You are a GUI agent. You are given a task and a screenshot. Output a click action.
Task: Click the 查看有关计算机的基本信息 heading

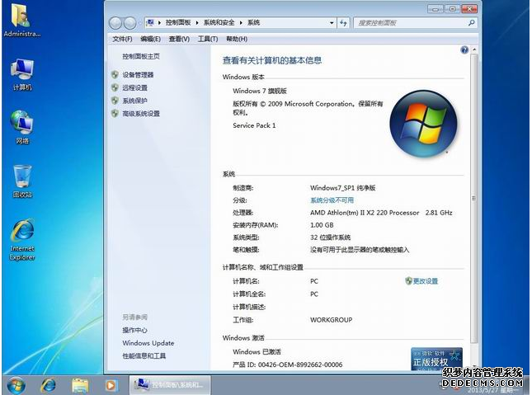pos(272,60)
